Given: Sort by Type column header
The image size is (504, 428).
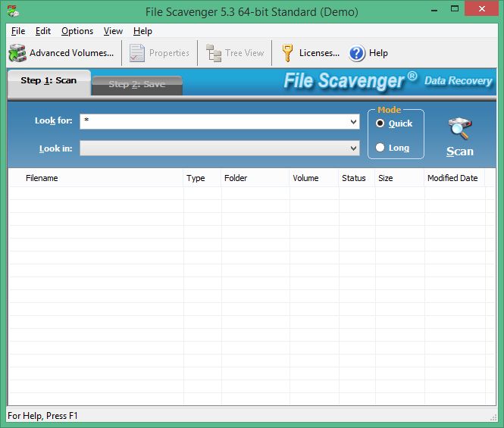Looking at the screenshot, I should [x=202, y=178].
